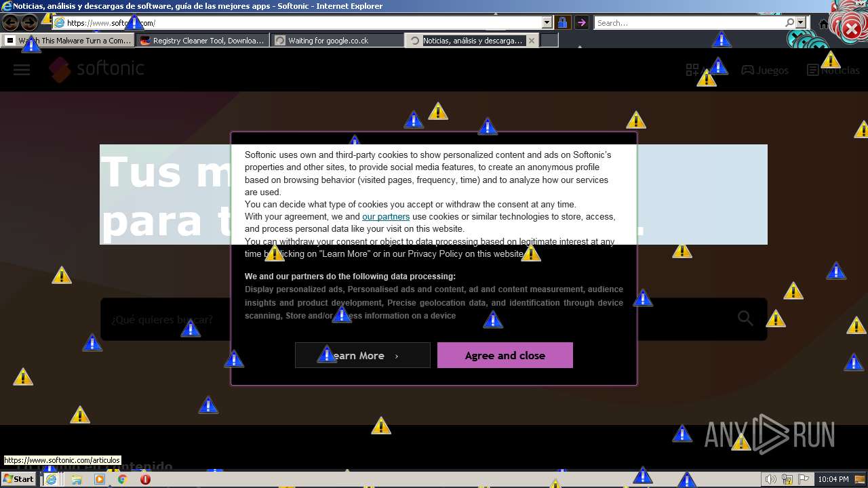Click Agree and close button

pyautogui.click(x=505, y=355)
